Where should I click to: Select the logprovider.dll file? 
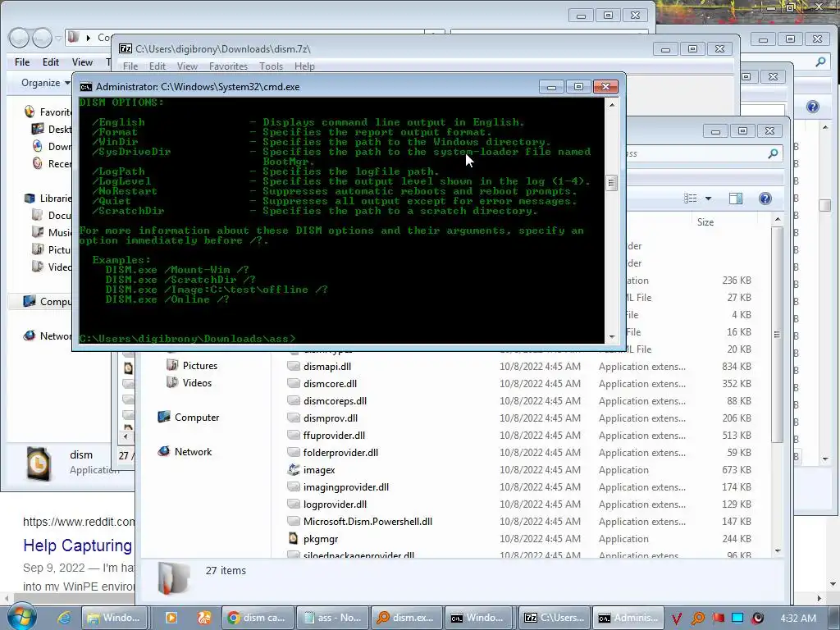(x=335, y=504)
